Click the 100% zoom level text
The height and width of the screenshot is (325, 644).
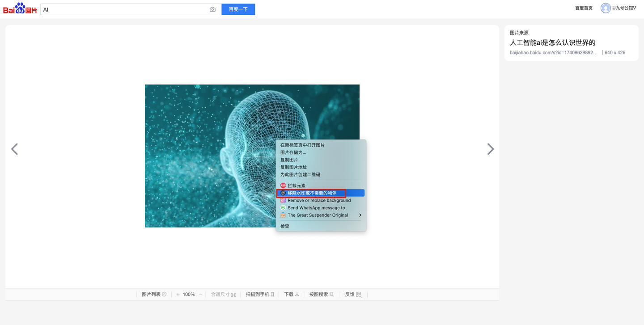point(189,295)
